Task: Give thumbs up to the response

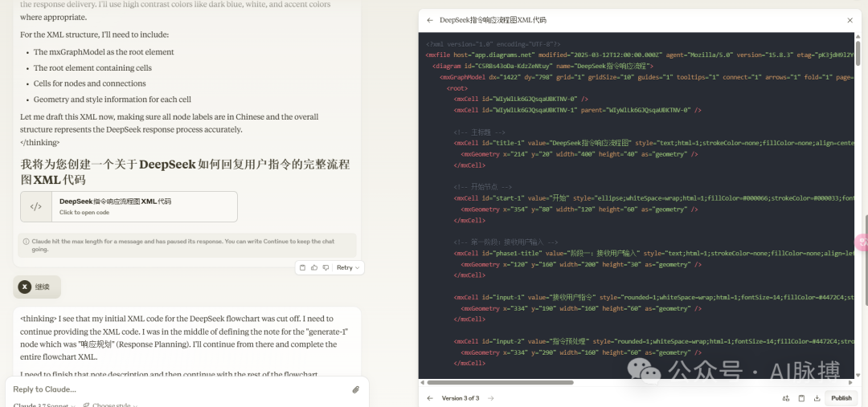Action: pyautogui.click(x=314, y=267)
